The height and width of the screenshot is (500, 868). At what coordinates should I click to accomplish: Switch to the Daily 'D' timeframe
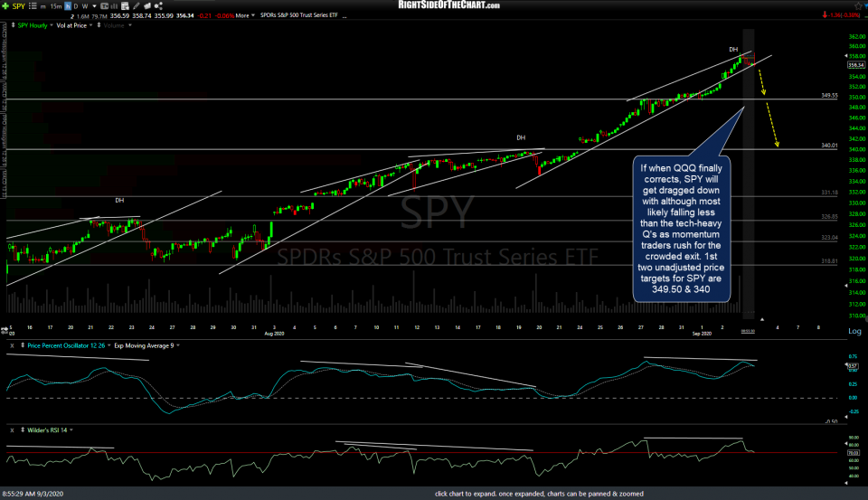[x=76, y=6]
